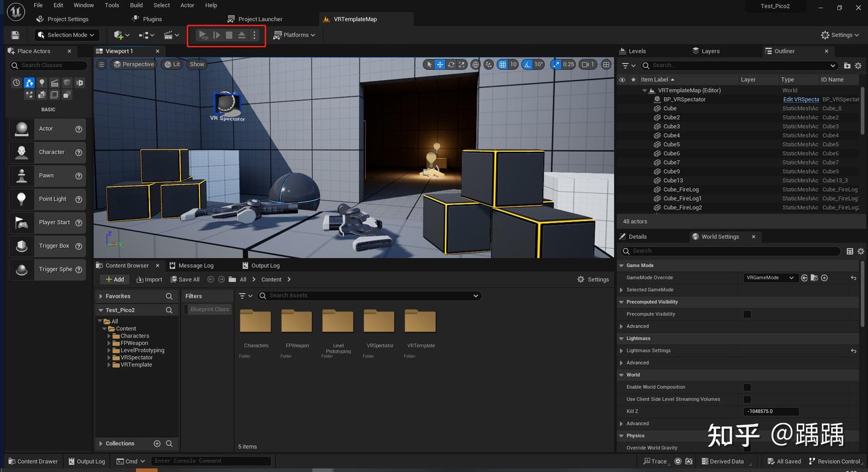The width and height of the screenshot is (868, 472).
Task: Click the Save icon in toolbar
Action: tap(15, 35)
